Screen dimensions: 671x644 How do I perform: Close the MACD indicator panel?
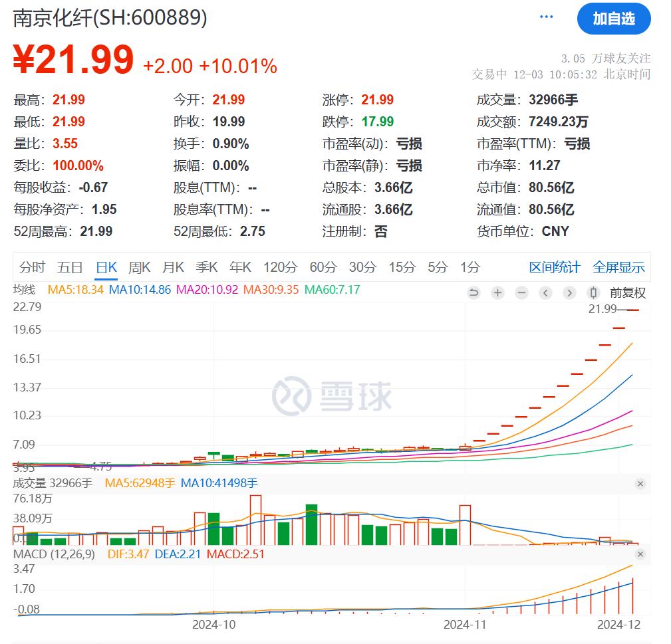pos(640,554)
